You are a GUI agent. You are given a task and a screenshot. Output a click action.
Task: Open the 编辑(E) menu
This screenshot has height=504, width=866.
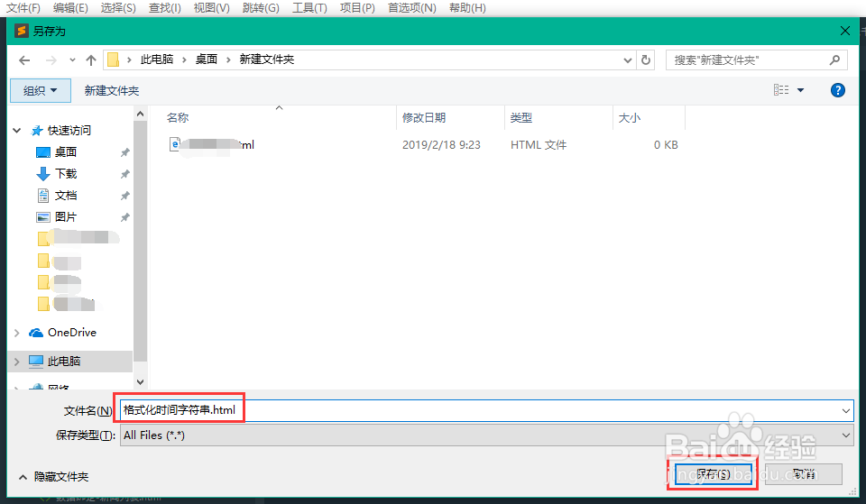[x=70, y=8]
